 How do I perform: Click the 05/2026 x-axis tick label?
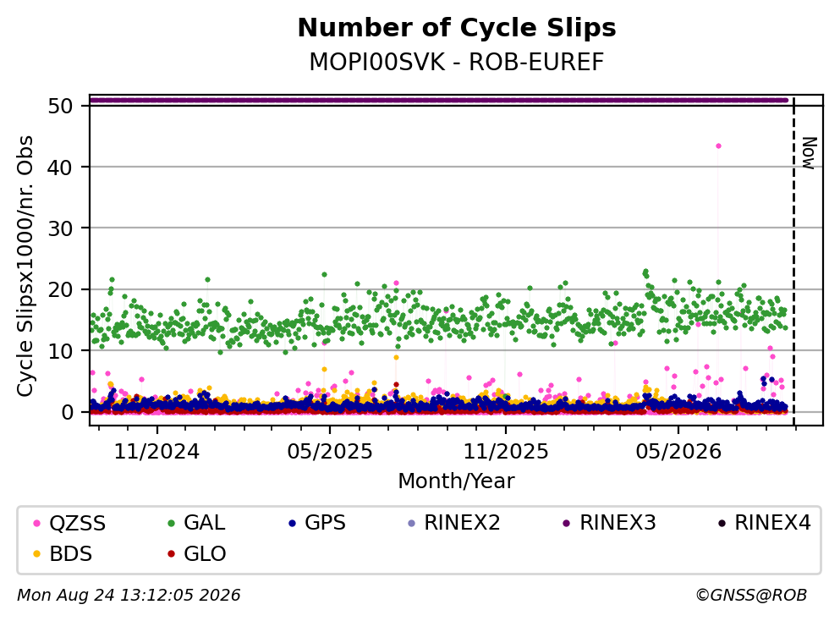(678, 452)
